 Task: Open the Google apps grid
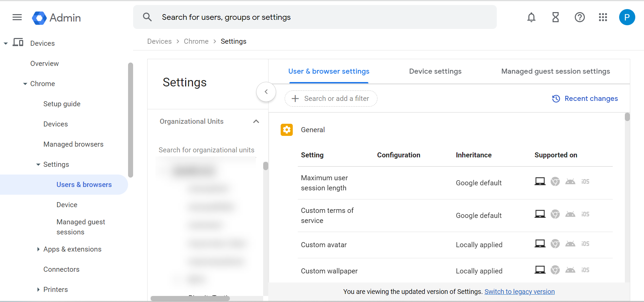pos(603,17)
